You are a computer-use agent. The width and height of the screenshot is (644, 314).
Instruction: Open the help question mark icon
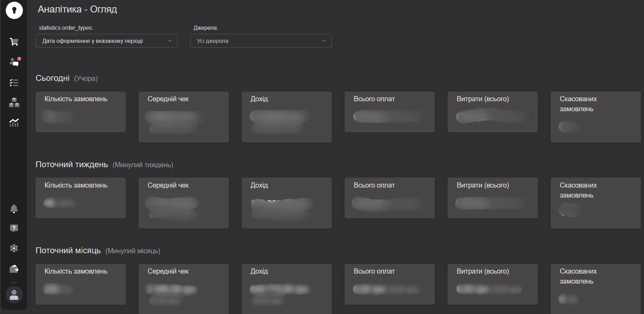tap(14, 228)
